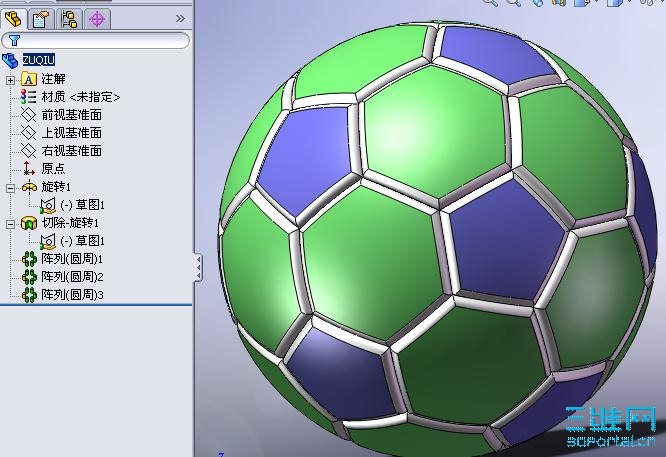This screenshot has width=666, height=457.
Task: Click the 材质 material icon
Action: click(x=28, y=97)
